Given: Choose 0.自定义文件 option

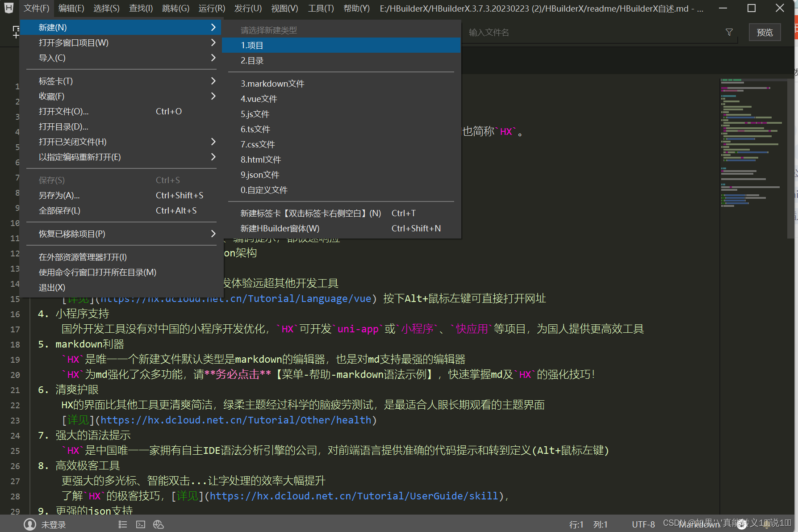Looking at the screenshot, I should (341, 190).
